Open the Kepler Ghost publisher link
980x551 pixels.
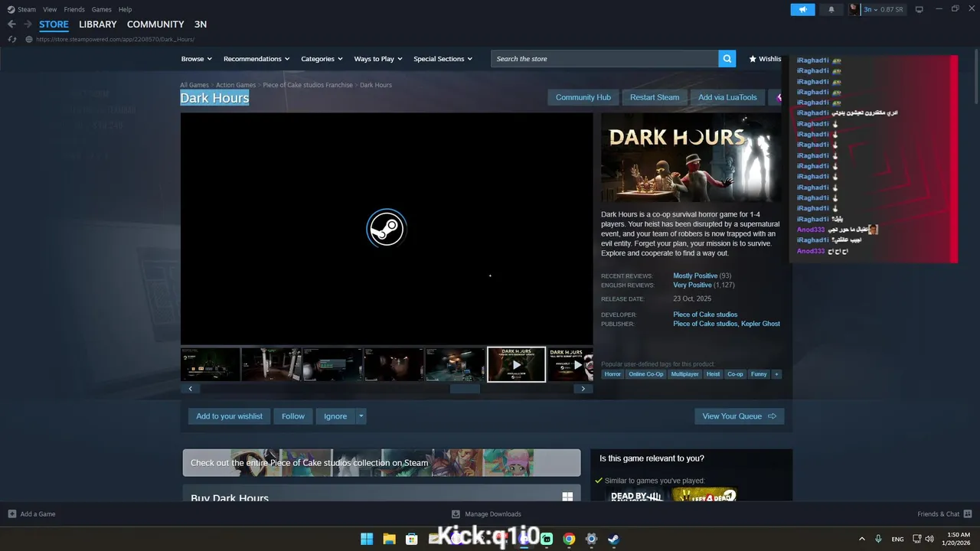point(760,324)
